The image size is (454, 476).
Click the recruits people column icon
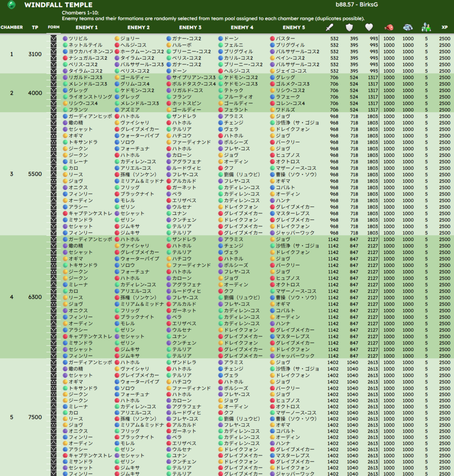click(x=426, y=28)
